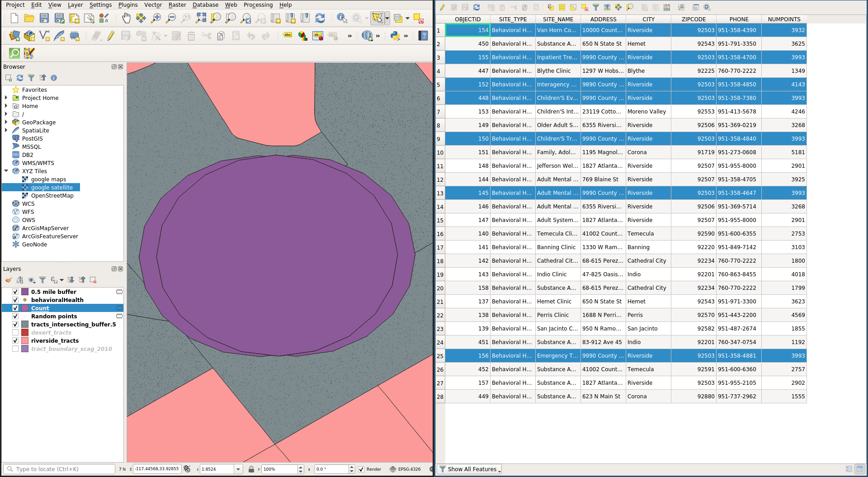Click Invert Selection in attribute table toolbar
The height and width of the screenshot is (477, 868).
pyautogui.click(x=573, y=7)
